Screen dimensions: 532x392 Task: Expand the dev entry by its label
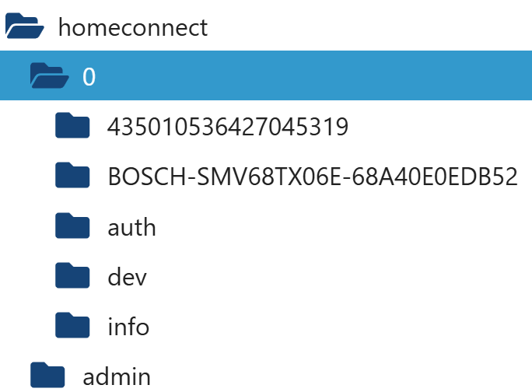pyautogui.click(x=127, y=277)
